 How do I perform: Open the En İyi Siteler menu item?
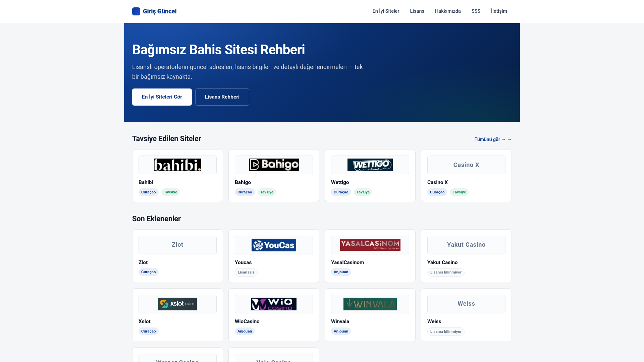(386, 11)
